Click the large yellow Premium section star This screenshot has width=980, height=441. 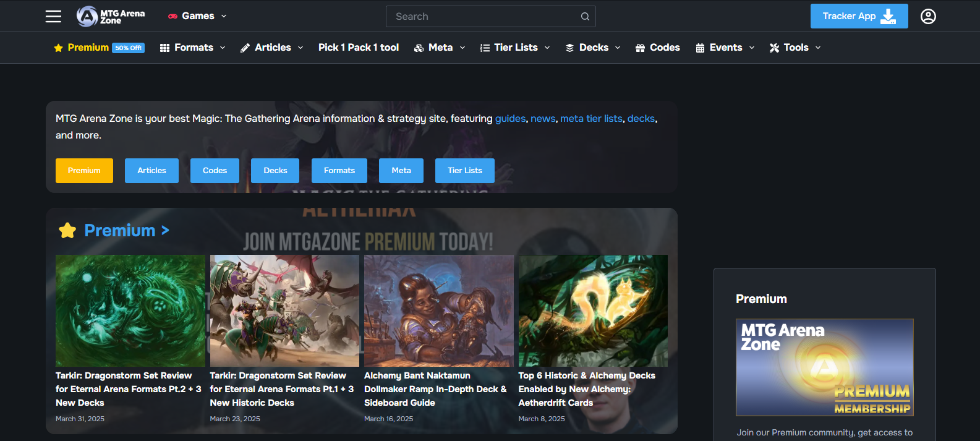tap(67, 230)
